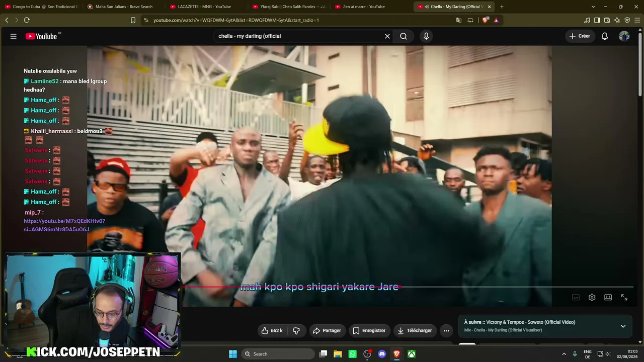The image size is (644, 362).
Task: Open the Xbox app from the taskbar
Action: click(412, 354)
